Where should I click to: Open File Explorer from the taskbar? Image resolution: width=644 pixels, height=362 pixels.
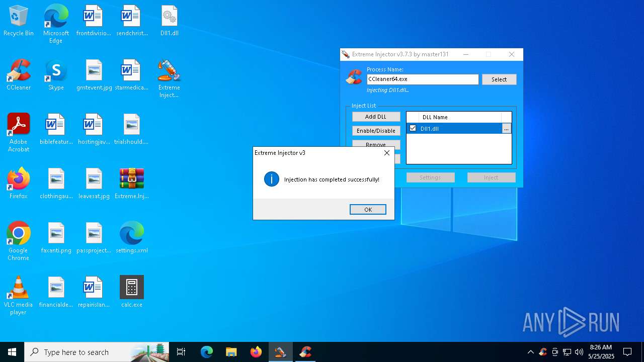[x=231, y=352]
